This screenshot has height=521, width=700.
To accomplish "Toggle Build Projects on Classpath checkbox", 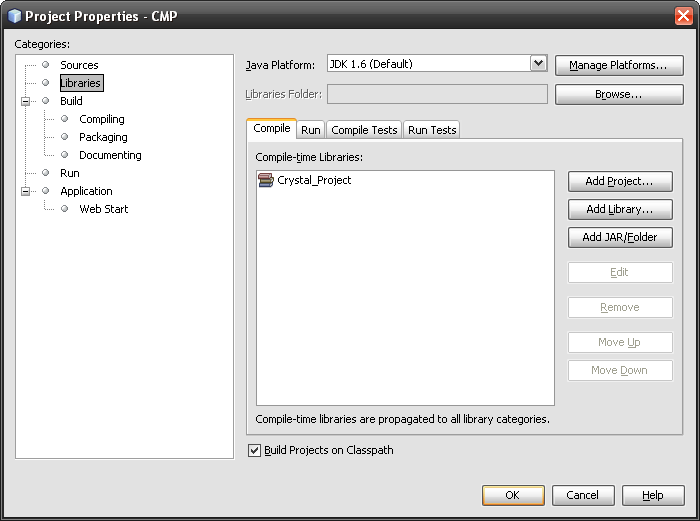I will coord(254,451).
